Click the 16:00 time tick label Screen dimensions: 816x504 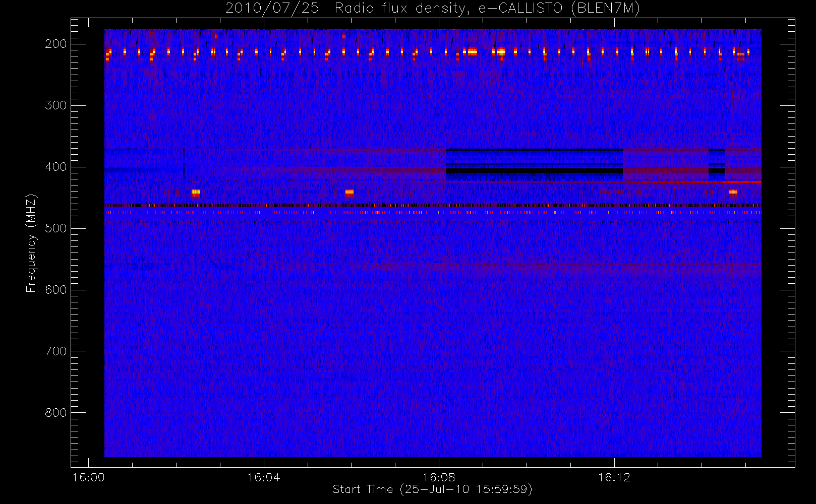89,477
